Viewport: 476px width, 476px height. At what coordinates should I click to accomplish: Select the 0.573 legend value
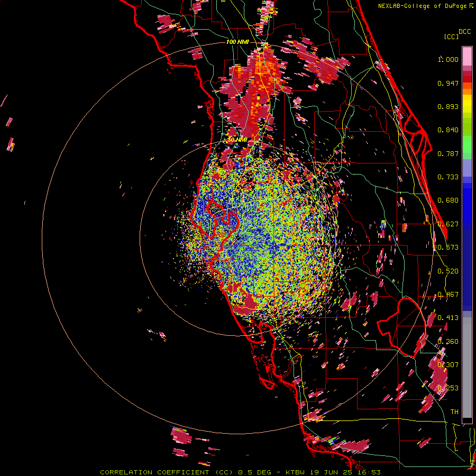[448, 248]
